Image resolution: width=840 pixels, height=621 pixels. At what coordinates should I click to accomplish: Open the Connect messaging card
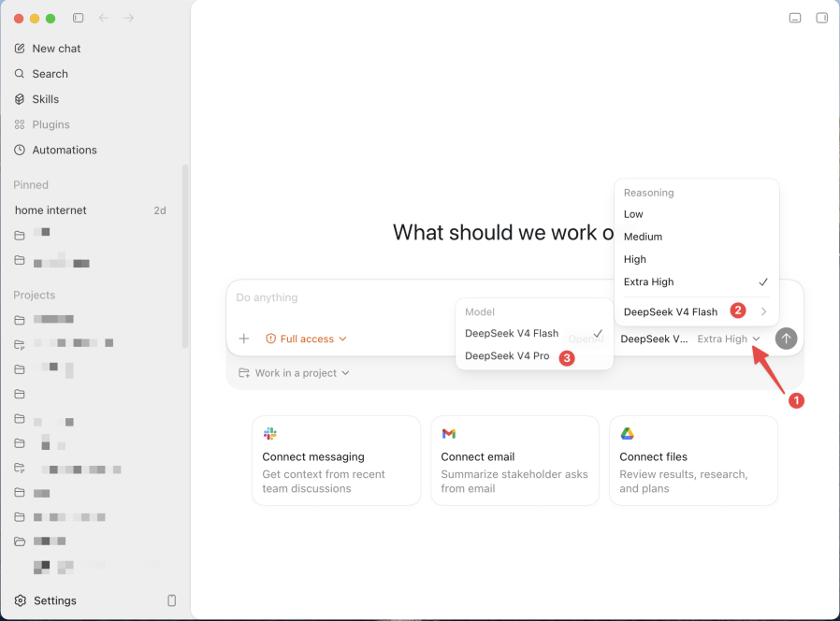click(337, 461)
